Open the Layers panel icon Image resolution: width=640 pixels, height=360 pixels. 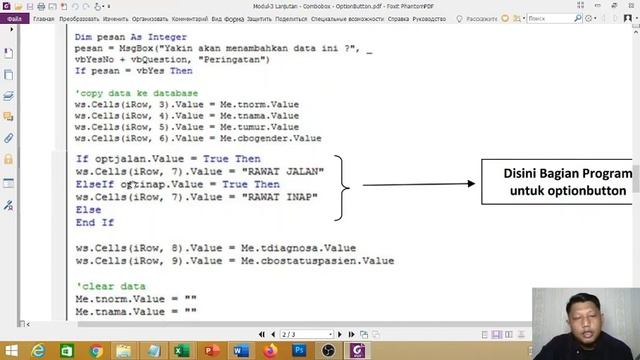pyautogui.click(x=9, y=96)
